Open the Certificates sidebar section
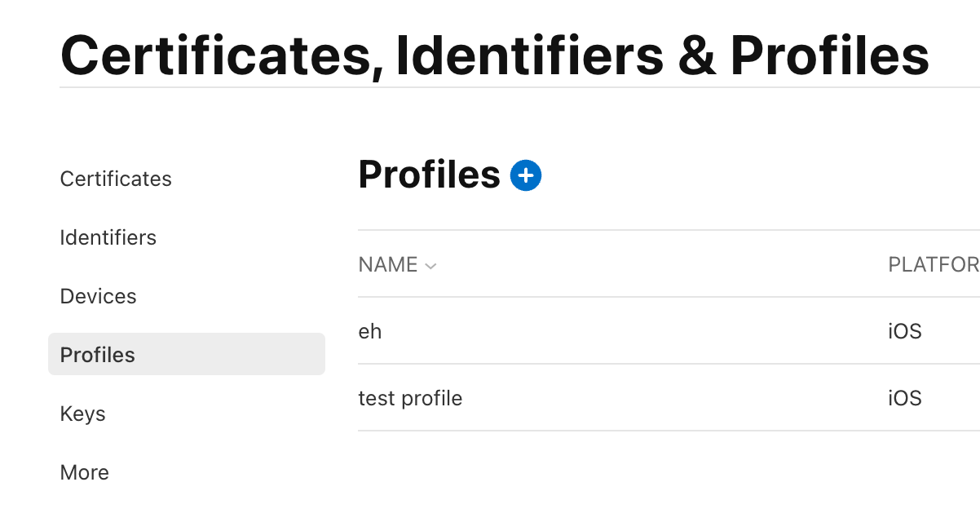Viewport: 980px width, 522px height. click(x=116, y=179)
